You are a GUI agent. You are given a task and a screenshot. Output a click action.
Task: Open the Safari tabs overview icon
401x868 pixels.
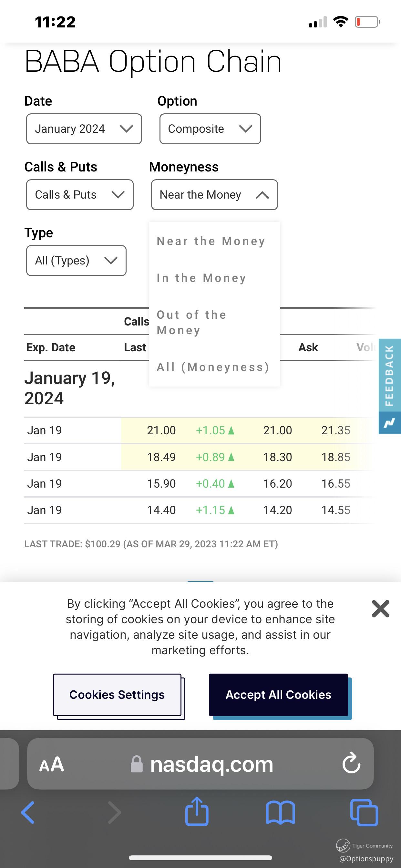pos(364,812)
